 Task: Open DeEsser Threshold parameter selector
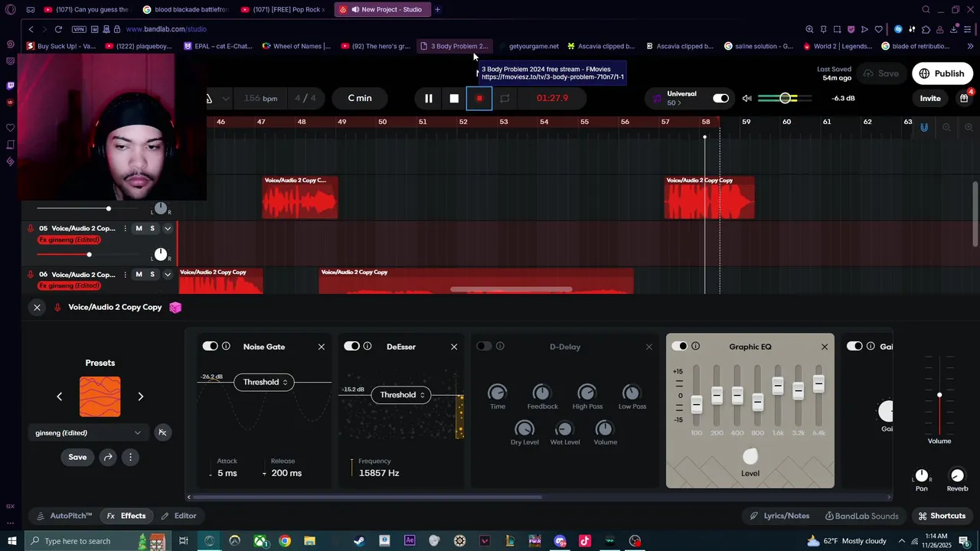(401, 395)
